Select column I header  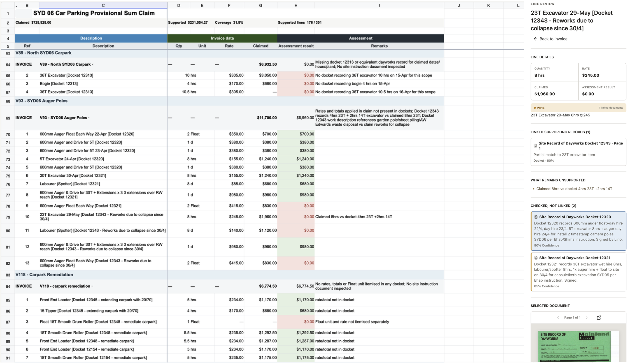pyautogui.click(x=379, y=5)
